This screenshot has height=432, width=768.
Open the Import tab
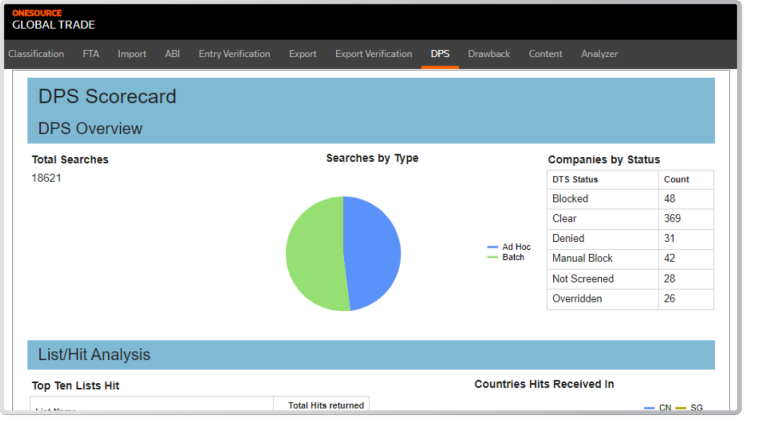click(x=132, y=54)
